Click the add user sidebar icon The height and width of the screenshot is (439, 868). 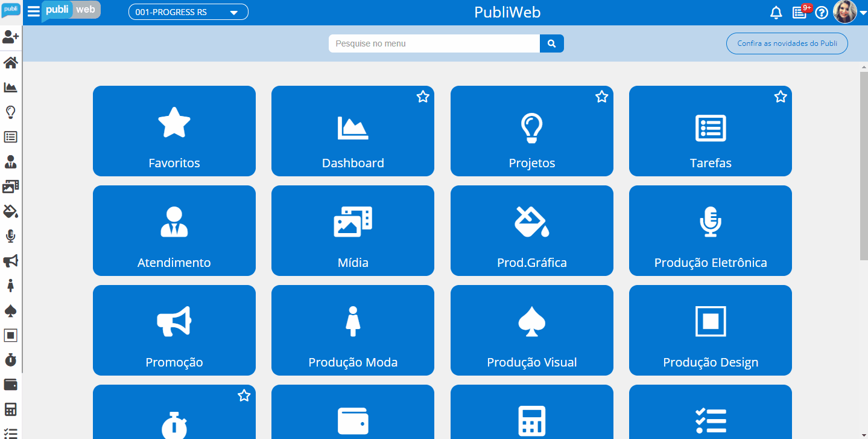[11, 37]
